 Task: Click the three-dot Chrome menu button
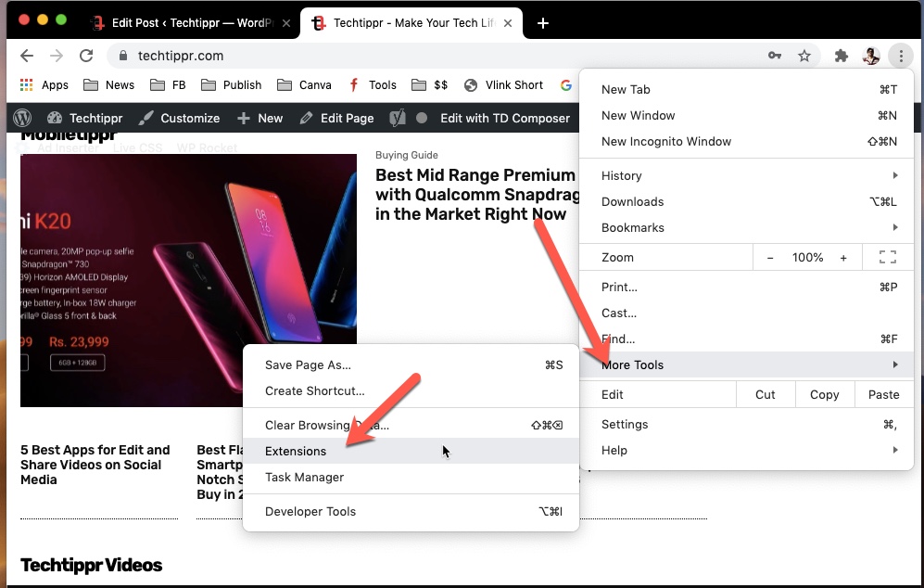tap(901, 56)
